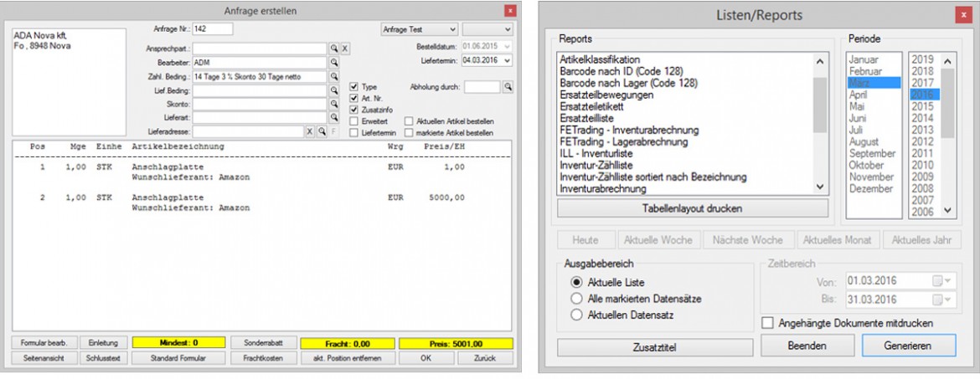This screenshot has height=379, width=980.
Task: Clear Ansprechpart. with its X button
Action: pos(344,49)
